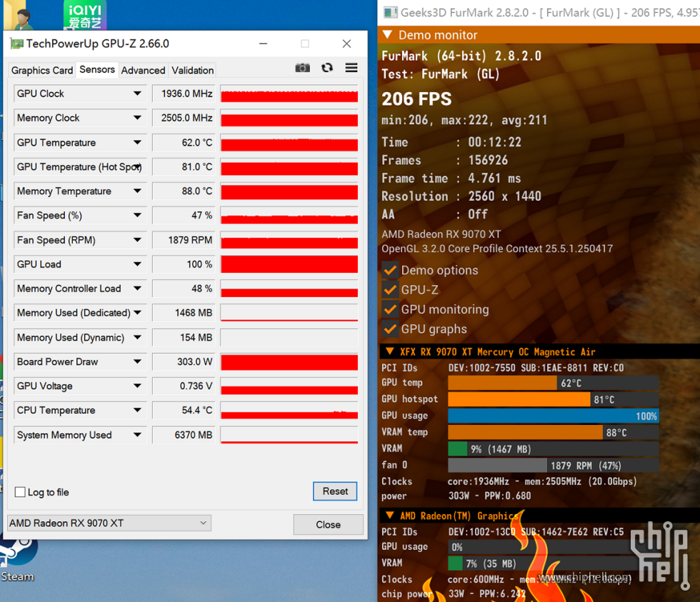This screenshot has width=700, height=602.
Task: Click the "303W - PPW:0.680" power readout
Action: point(490,496)
